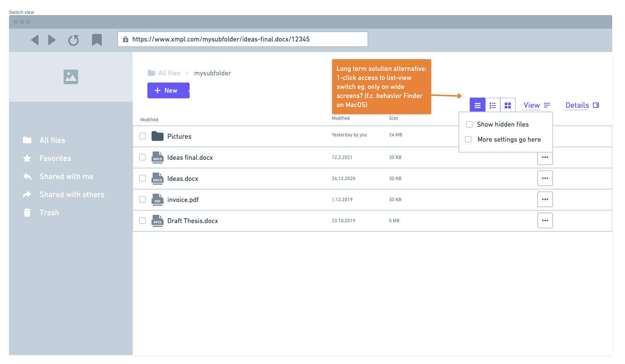Sort by Size column header
625x364 pixels.
click(394, 118)
